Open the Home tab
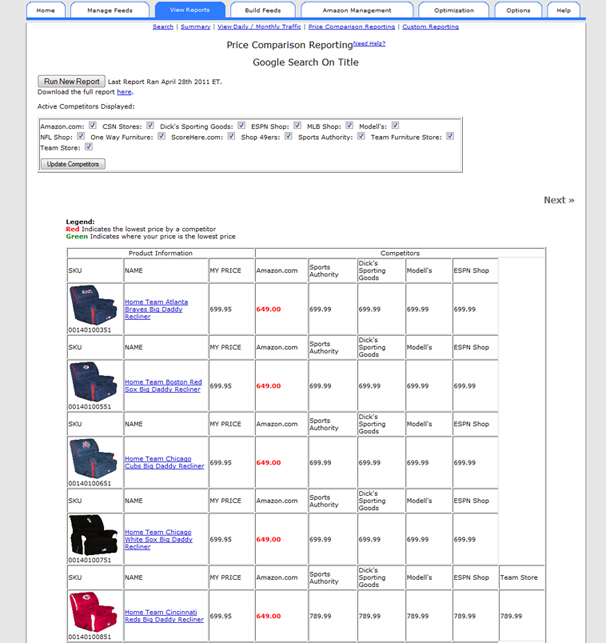The image size is (606, 643). (46, 10)
